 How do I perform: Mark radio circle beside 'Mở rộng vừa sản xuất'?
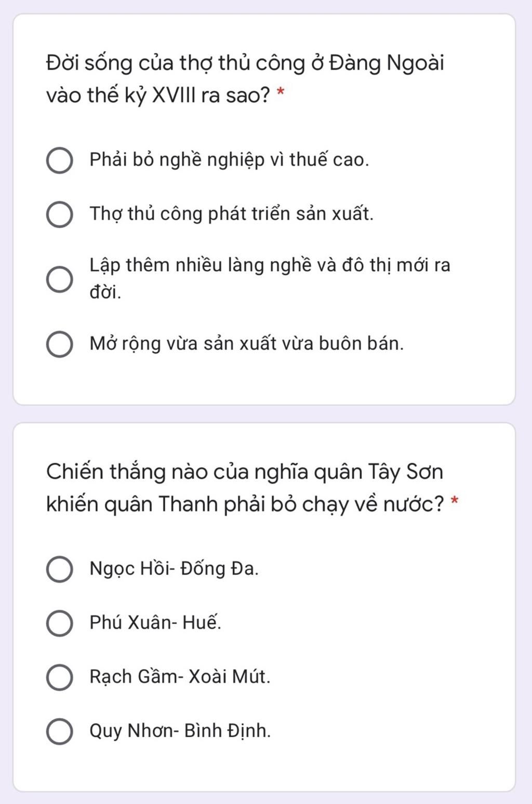coord(60,345)
